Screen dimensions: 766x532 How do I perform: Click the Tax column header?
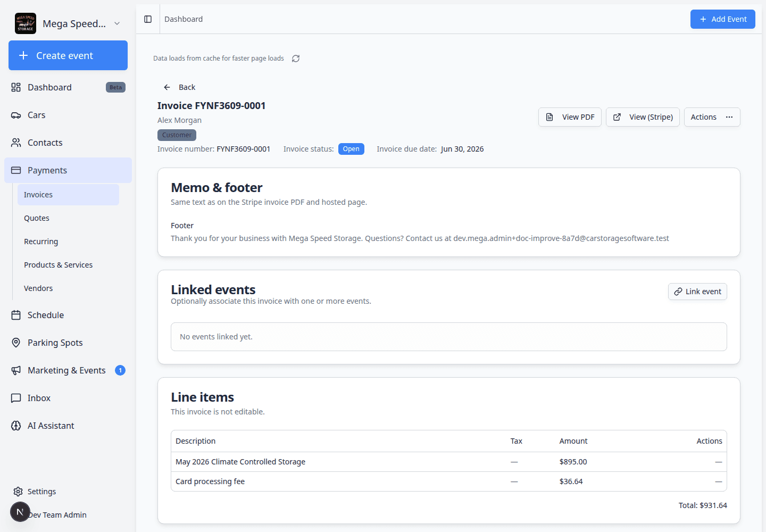tap(516, 441)
